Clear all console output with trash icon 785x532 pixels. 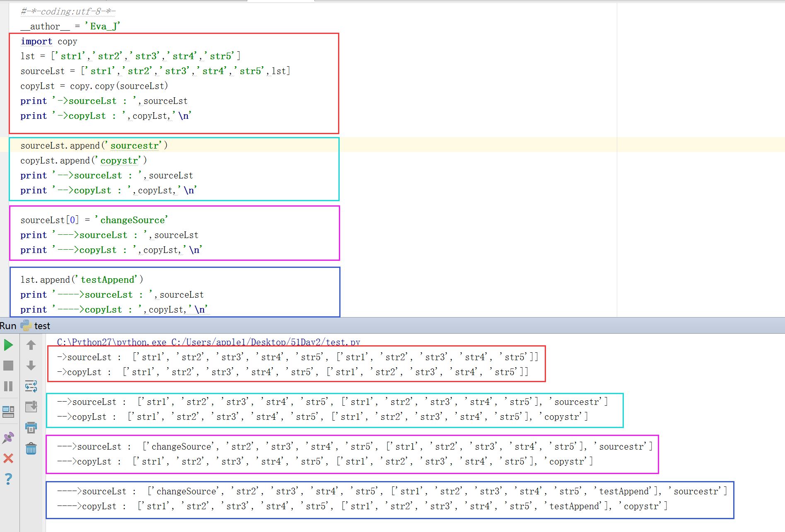coord(31,448)
